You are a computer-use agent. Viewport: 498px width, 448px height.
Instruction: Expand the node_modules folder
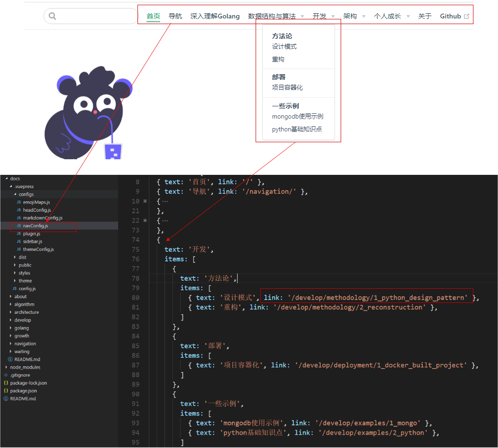[25, 367]
